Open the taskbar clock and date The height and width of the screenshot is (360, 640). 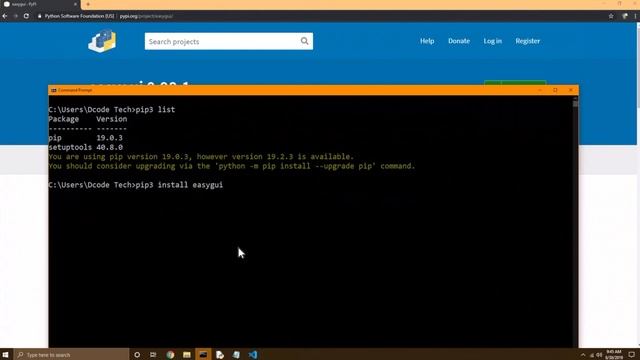pyautogui.click(x=614, y=355)
